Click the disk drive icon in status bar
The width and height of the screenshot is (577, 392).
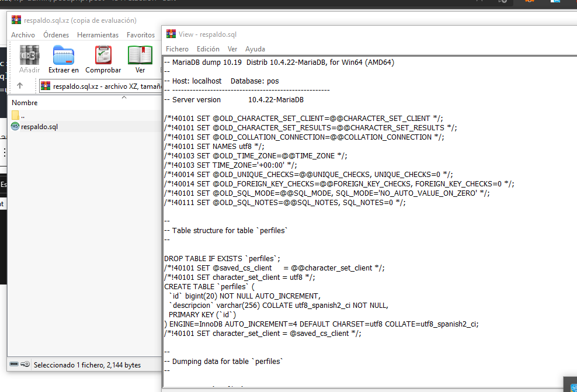click(14, 365)
